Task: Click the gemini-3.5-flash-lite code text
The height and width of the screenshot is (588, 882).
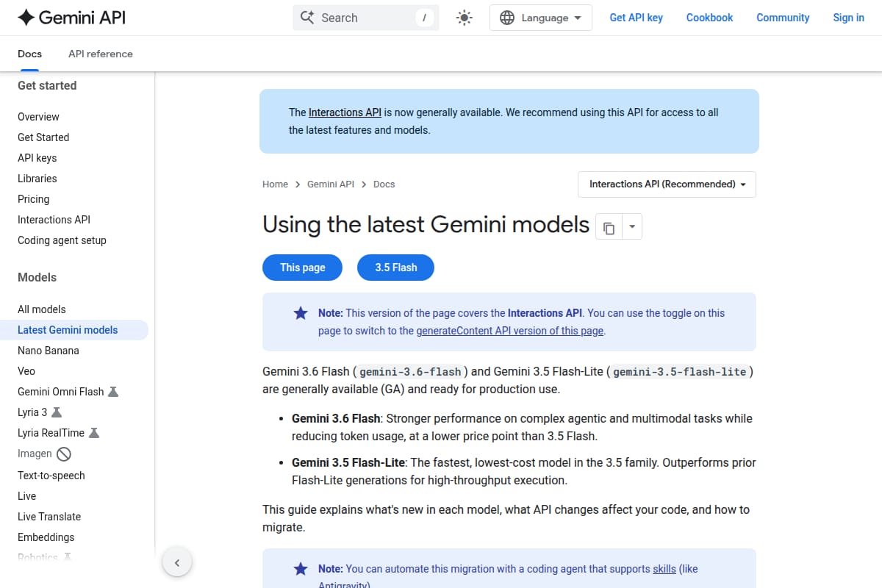Action: pyautogui.click(x=680, y=372)
